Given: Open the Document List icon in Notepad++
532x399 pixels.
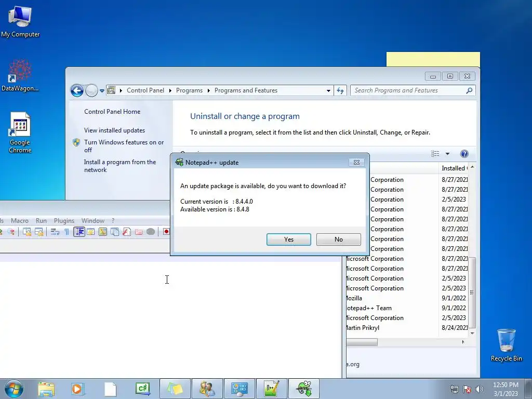Looking at the screenshot, I should (115, 232).
